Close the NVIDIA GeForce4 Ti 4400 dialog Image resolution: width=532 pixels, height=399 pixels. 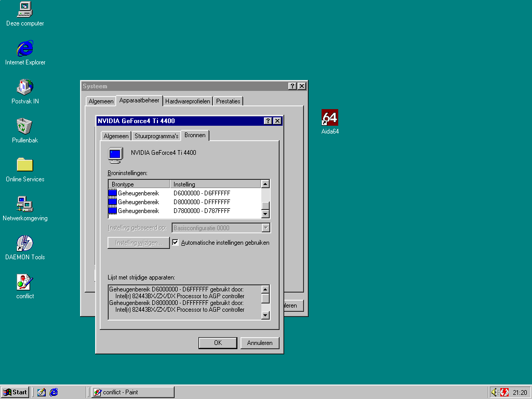click(x=277, y=121)
